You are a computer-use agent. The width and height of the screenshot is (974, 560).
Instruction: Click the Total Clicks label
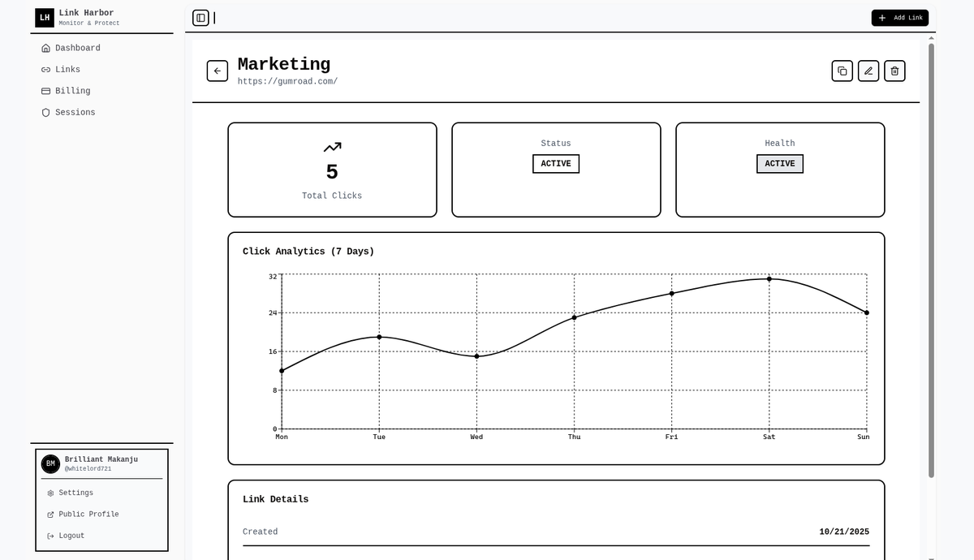tap(332, 196)
